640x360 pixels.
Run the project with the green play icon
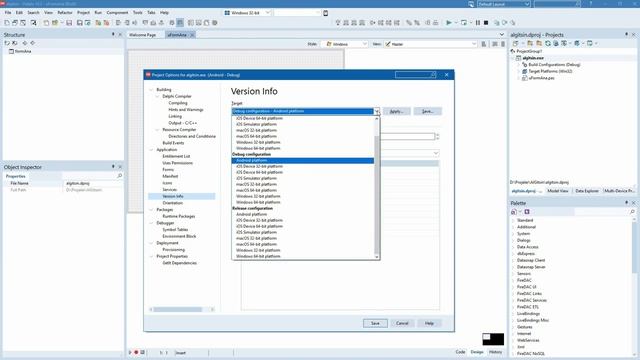point(449,23)
